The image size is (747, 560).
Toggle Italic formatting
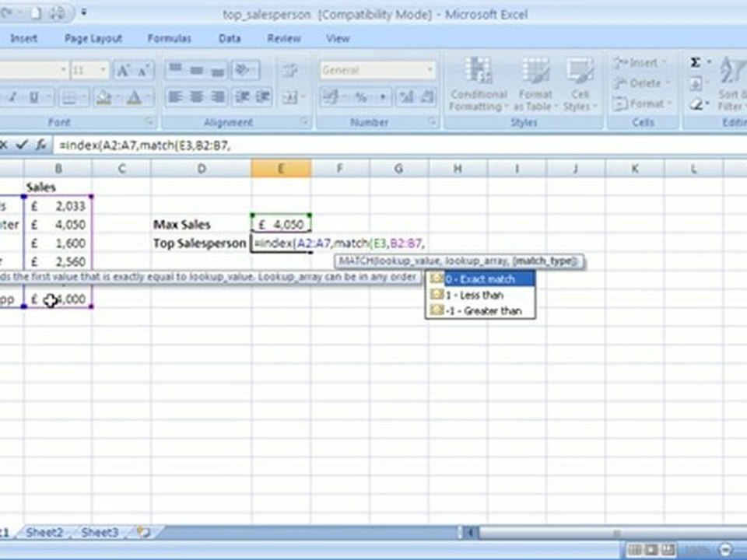[13, 98]
